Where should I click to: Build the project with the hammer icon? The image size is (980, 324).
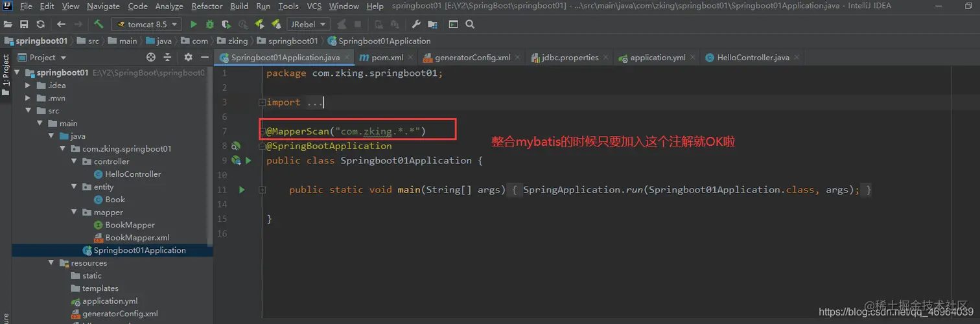click(x=99, y=24)
